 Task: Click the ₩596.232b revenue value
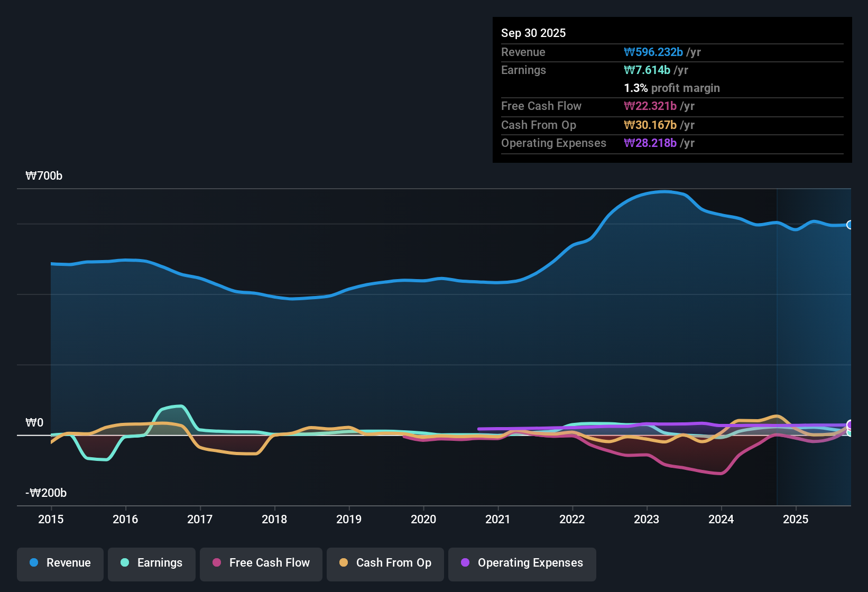tap(654, 52)
